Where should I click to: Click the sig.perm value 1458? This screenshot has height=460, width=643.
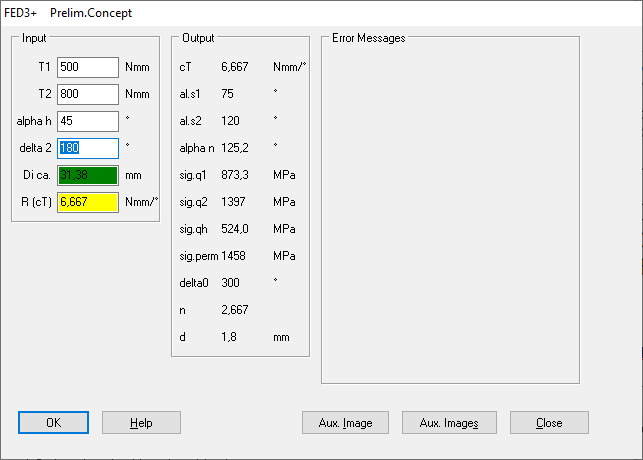coord(234,256)
